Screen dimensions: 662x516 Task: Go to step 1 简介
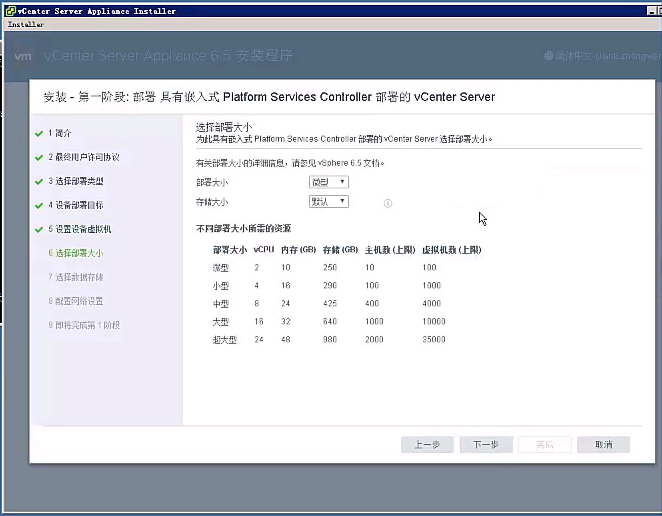coord(60,133)
